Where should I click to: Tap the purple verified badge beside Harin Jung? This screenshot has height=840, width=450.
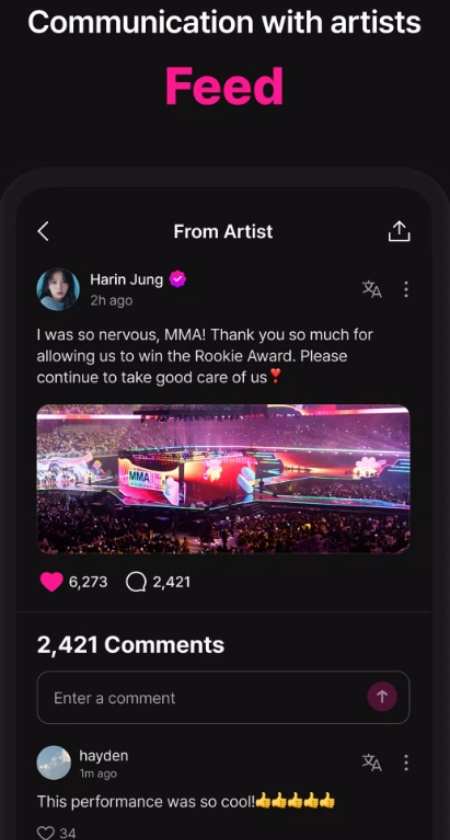coord(178,279)
